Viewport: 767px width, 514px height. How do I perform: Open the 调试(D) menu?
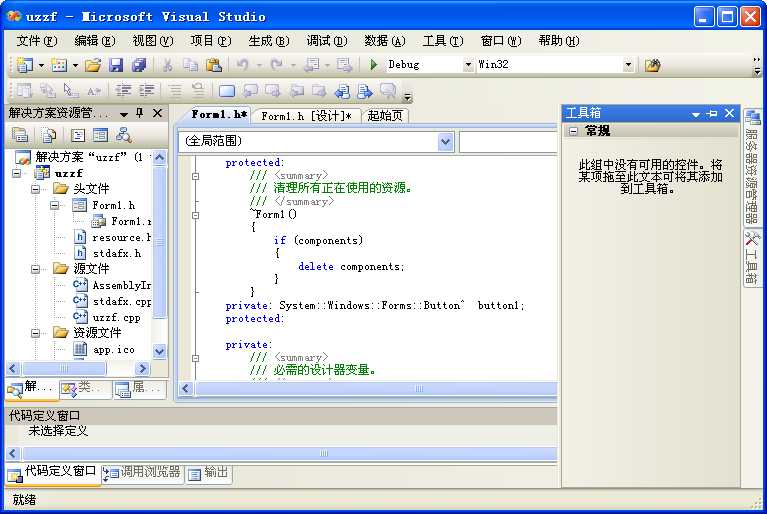click(327, 41)
